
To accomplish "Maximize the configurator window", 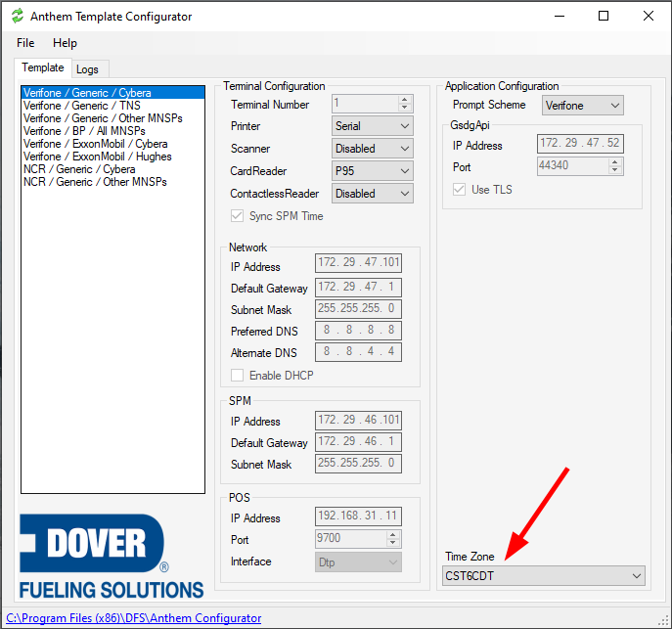I will (x=604, y=17).
